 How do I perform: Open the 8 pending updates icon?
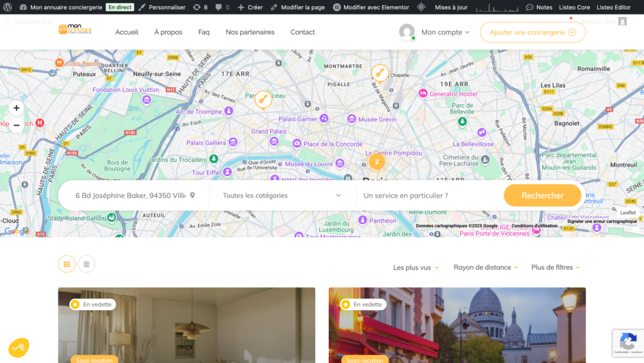200,7
